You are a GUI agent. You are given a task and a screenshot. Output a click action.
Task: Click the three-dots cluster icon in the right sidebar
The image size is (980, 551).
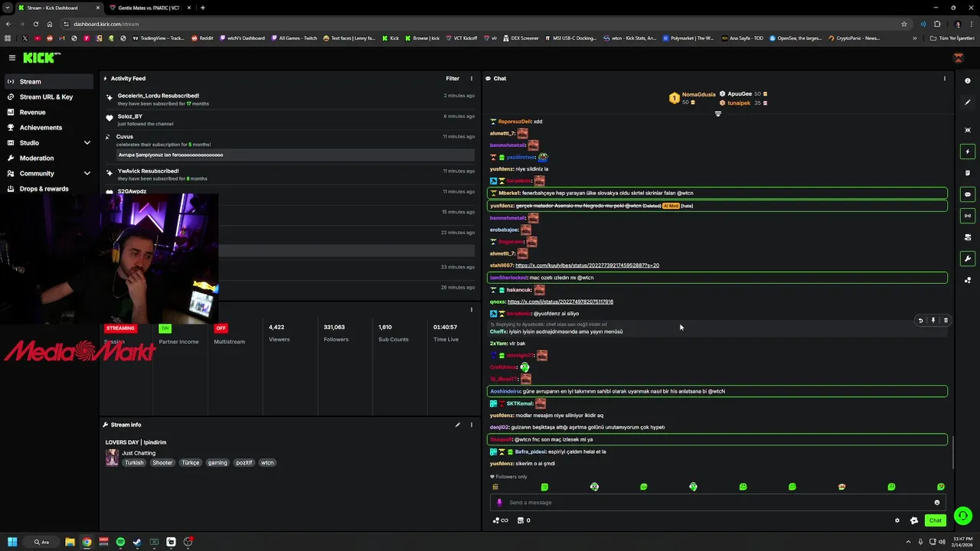point(968,280)
